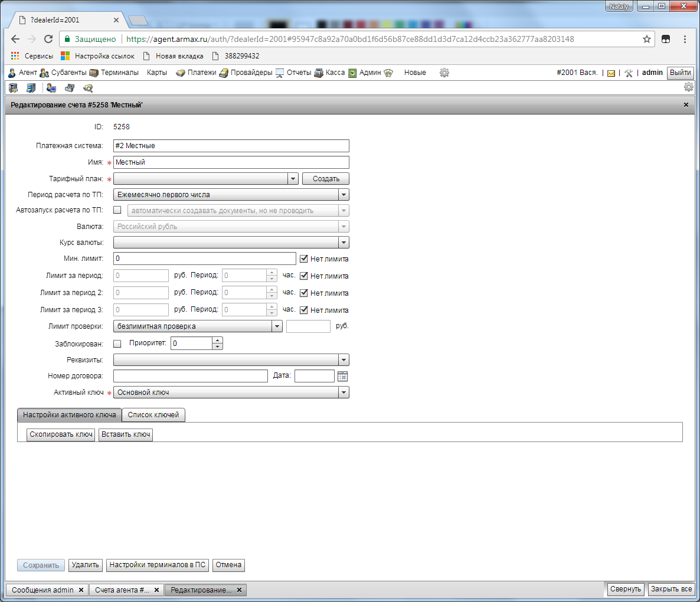Open messages via the yellow envelope icon
The width and height of the screenshot is (700, 602).
611,73
